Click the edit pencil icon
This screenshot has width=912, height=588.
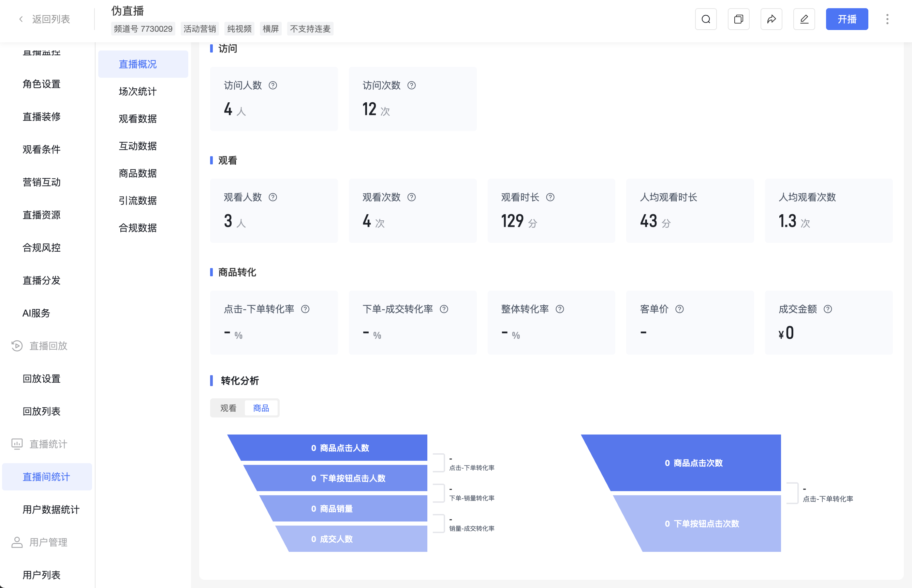tap(804, 19)
